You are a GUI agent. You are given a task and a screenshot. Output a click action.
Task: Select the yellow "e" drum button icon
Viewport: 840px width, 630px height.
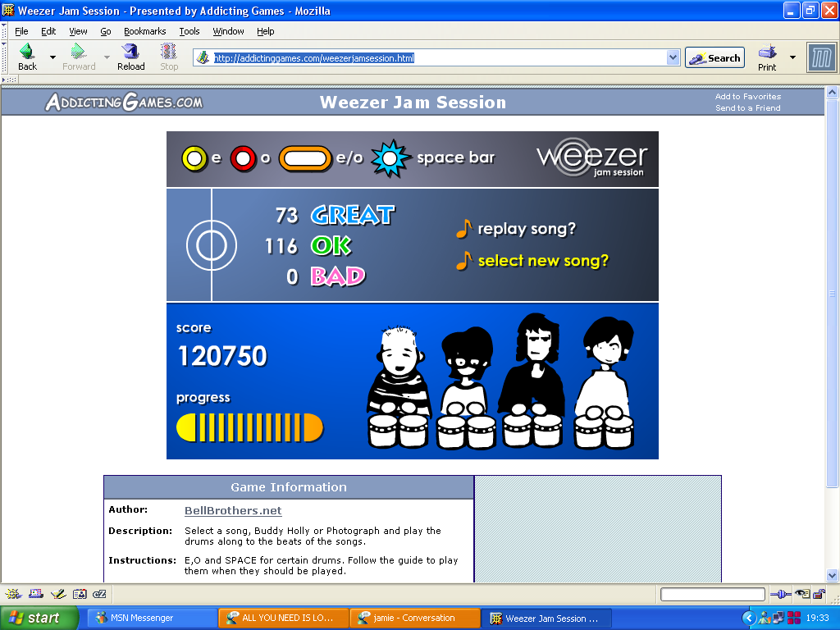point(194,157)
